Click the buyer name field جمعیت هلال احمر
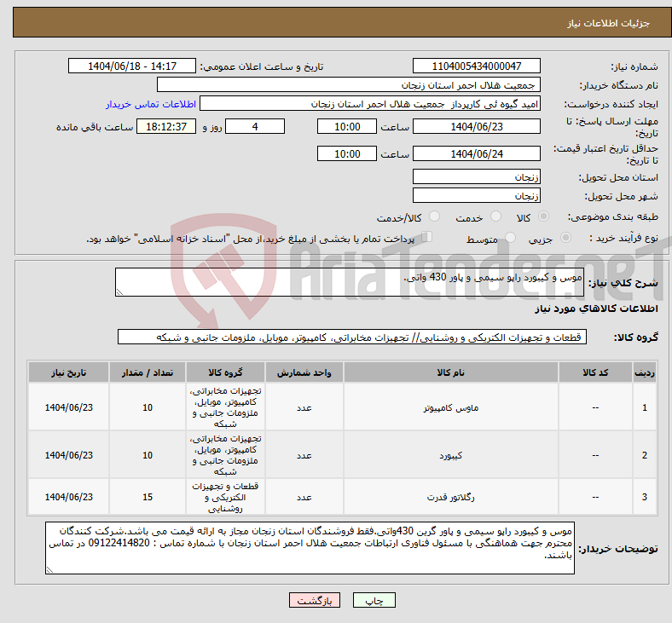672x623 pixels. (349, 84)
